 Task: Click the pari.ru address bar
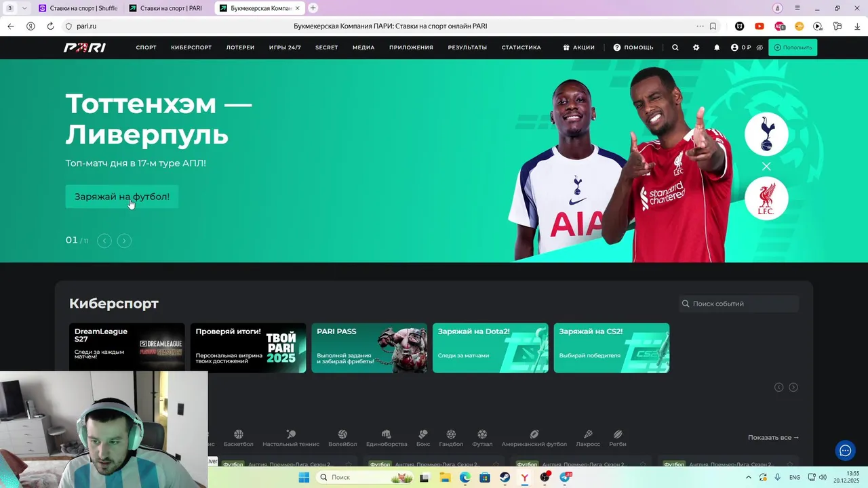point(86,26)
